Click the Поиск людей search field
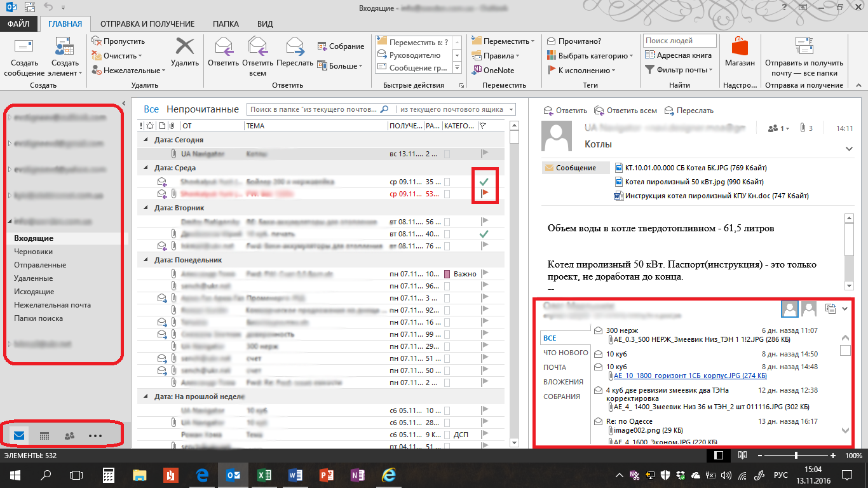 click(x=679, y=41)
